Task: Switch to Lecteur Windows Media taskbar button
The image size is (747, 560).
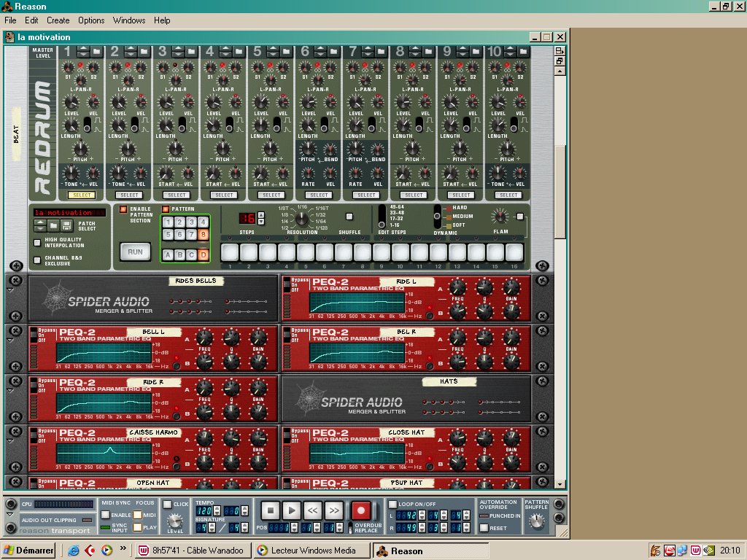Action: 312,551
